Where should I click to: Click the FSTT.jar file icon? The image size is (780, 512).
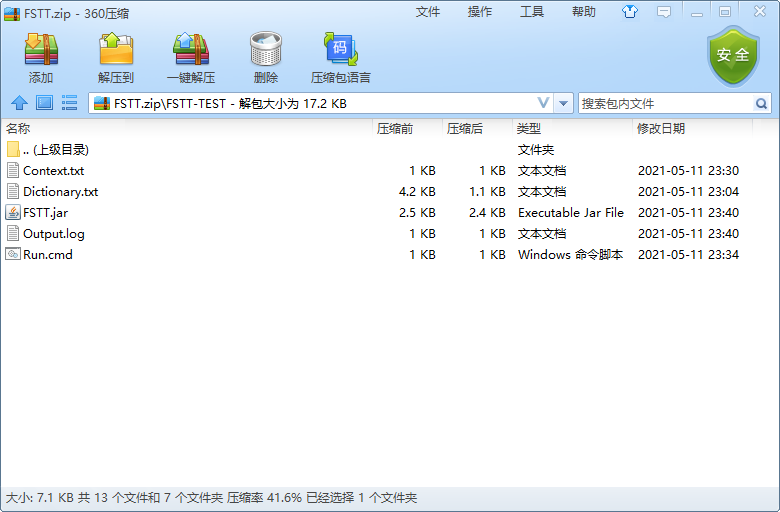pos(13,212)
